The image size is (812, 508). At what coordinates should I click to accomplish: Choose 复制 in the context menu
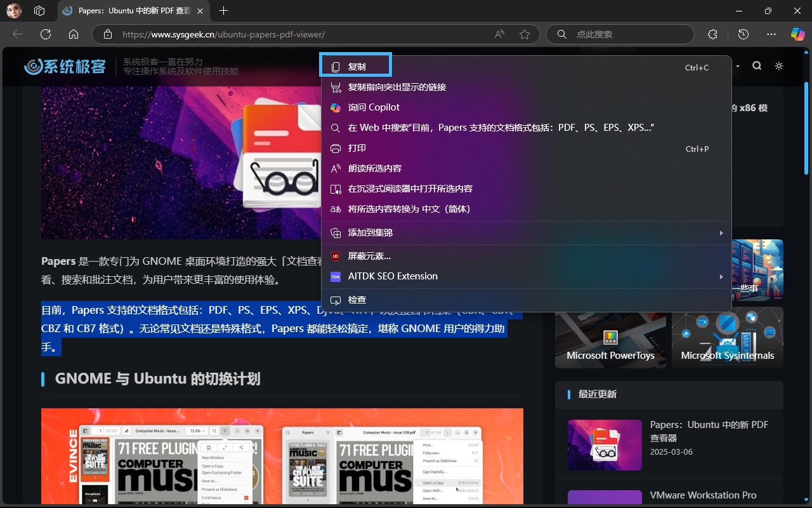[527, 67]
